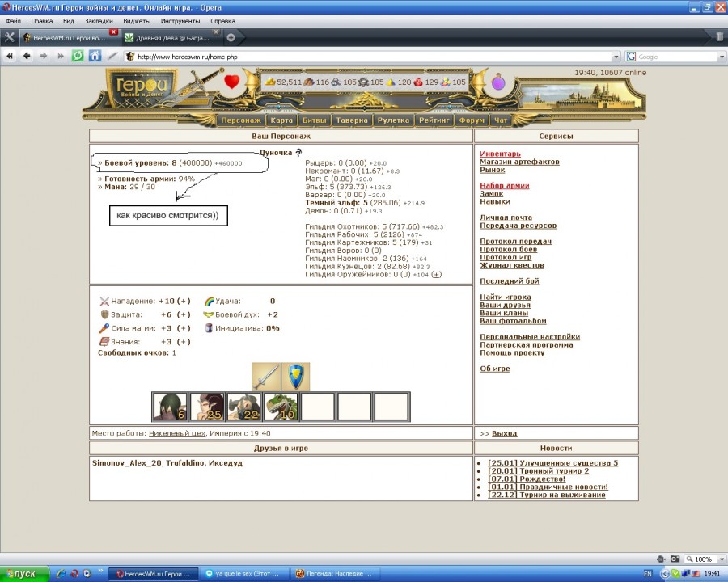Viewport: 728px width, 582px height.
Task: Open the Инструменты menu
Action: (x=180, y=21)
